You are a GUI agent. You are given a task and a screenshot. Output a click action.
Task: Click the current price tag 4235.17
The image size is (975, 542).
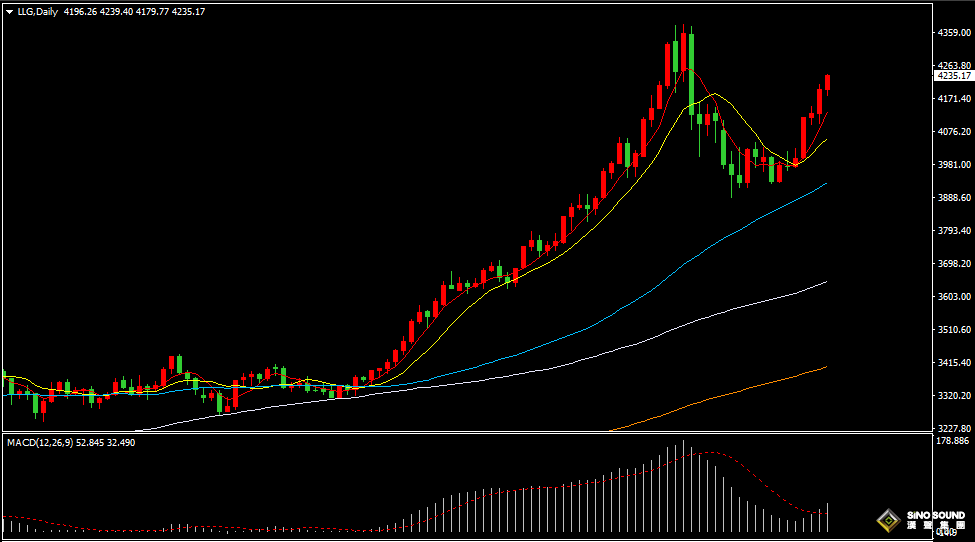(953, 76)
